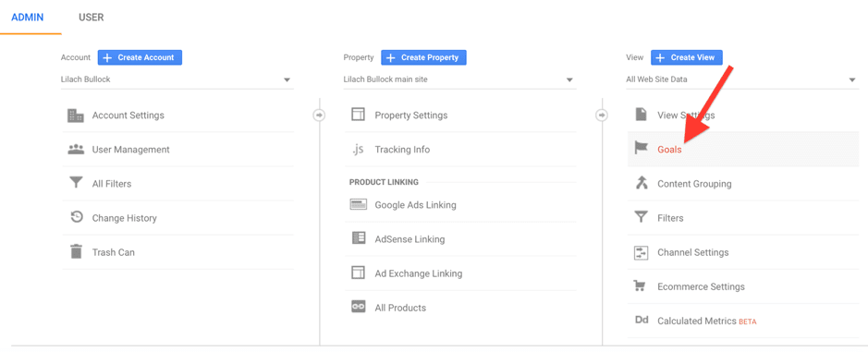Click the Change History clock icon
The image size is (868, 352).
[x=77, y=217]
